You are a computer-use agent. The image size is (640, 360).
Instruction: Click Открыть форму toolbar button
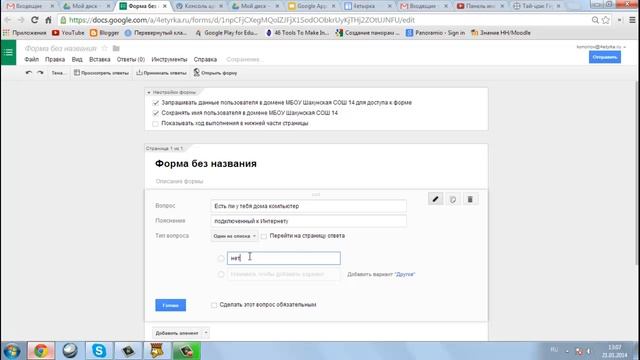tap(215, 73)
